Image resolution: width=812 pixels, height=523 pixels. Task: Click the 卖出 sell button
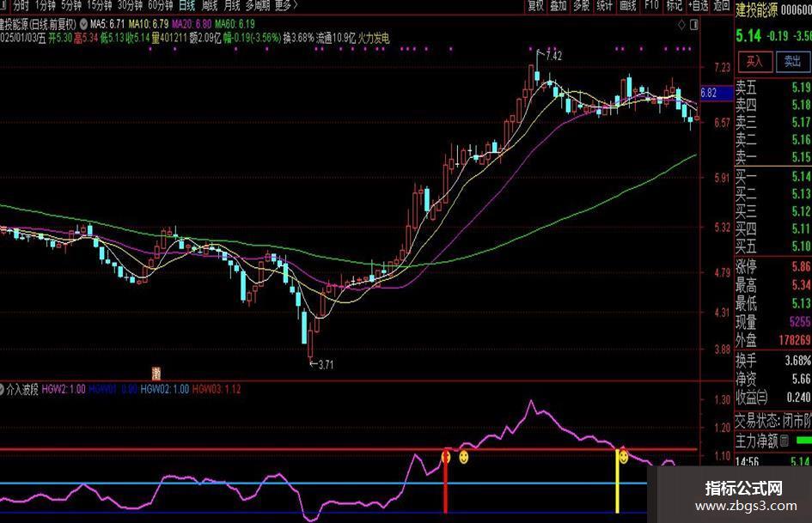(x=793, y=62)
